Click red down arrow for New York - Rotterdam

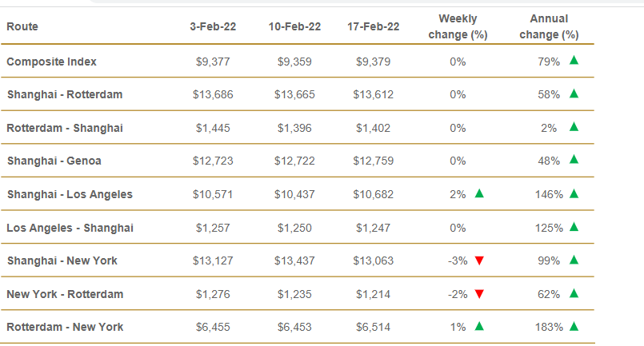point(479,294)
